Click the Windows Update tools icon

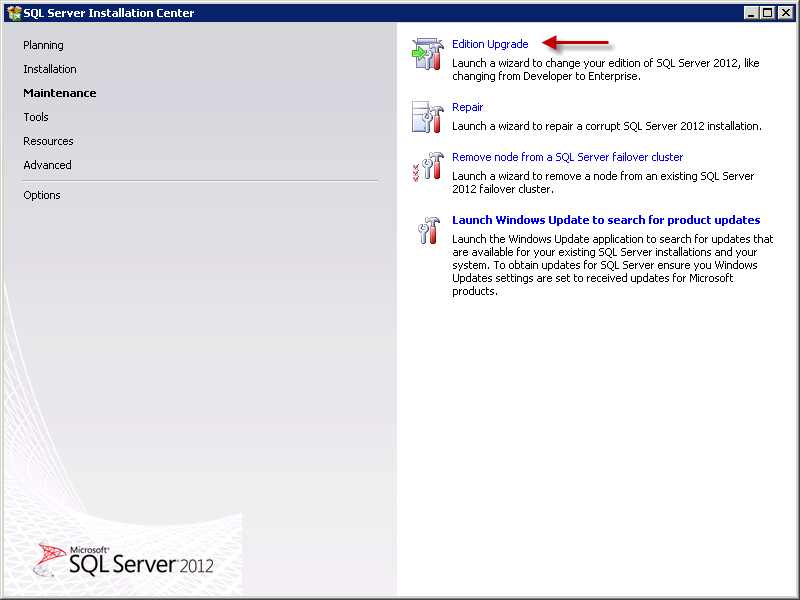click(427, 230)
